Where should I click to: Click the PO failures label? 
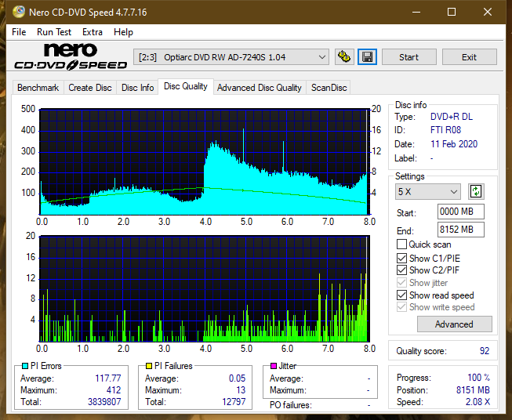[291, 405]
